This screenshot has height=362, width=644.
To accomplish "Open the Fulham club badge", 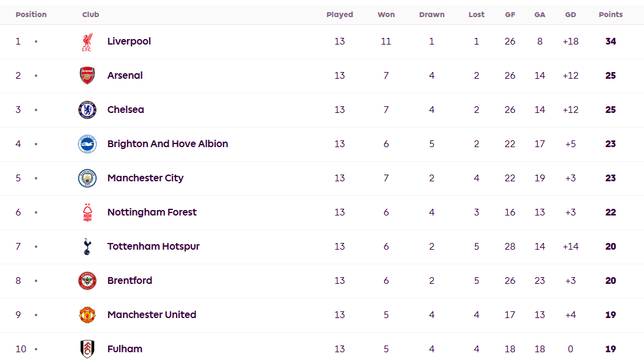I will (87, 349).
